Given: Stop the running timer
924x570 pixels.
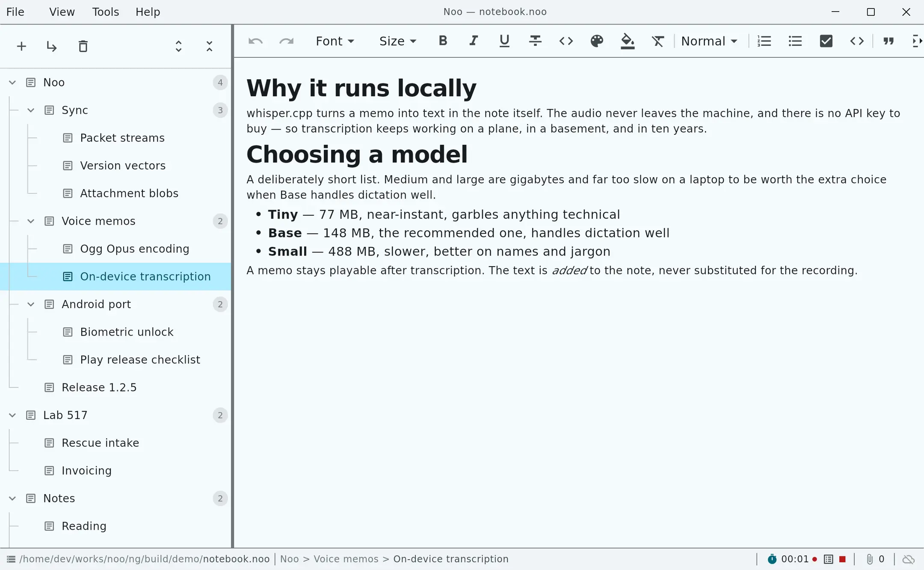Looking at the screenshot, I should (842, 559).
